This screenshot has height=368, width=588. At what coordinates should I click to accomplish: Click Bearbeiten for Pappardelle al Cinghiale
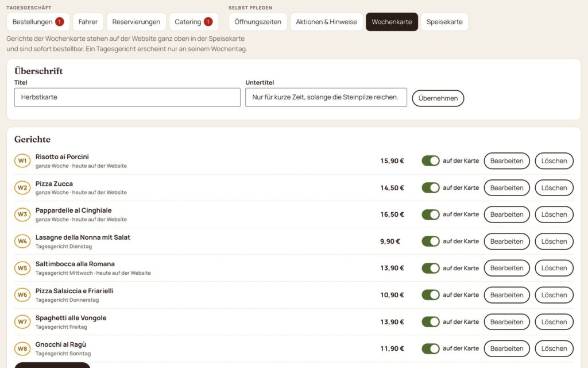tap(506, 214)
